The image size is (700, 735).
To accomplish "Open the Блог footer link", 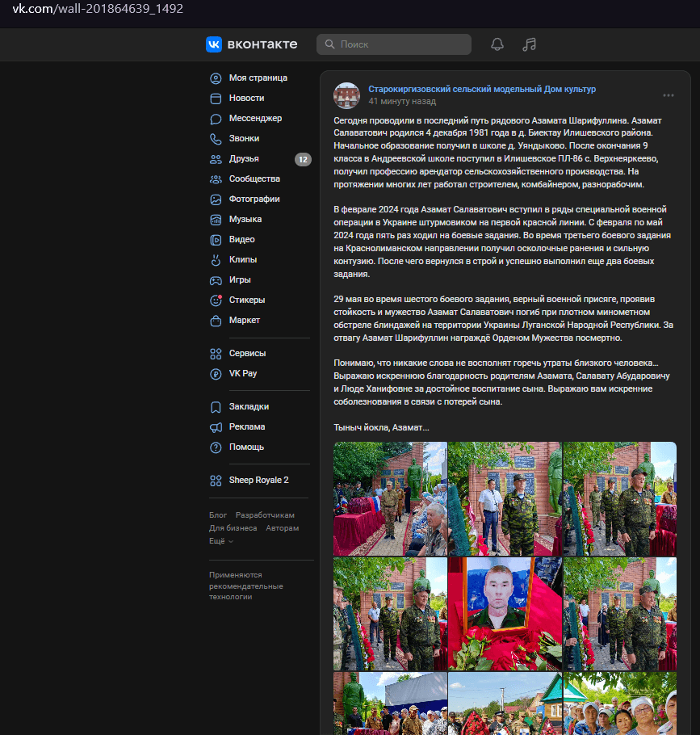I will (x=218, y=515).
